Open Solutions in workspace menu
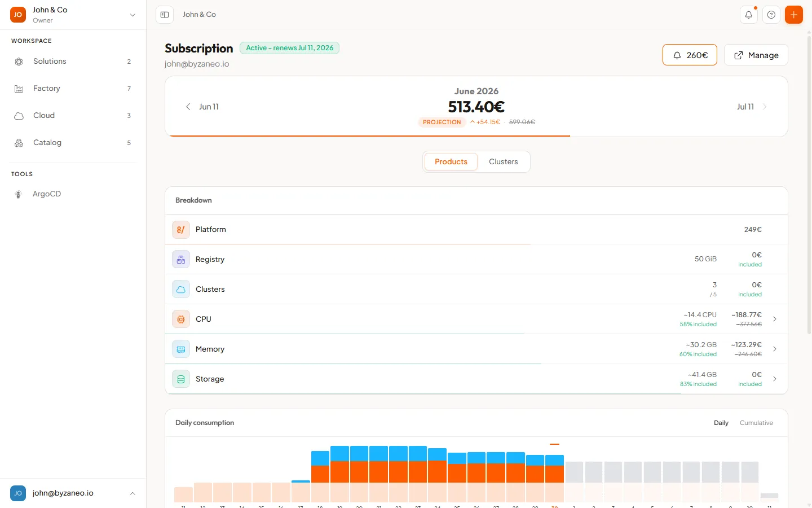Image resolution: width=812 pixels, height=508 pixels. (x=73, y=62)
